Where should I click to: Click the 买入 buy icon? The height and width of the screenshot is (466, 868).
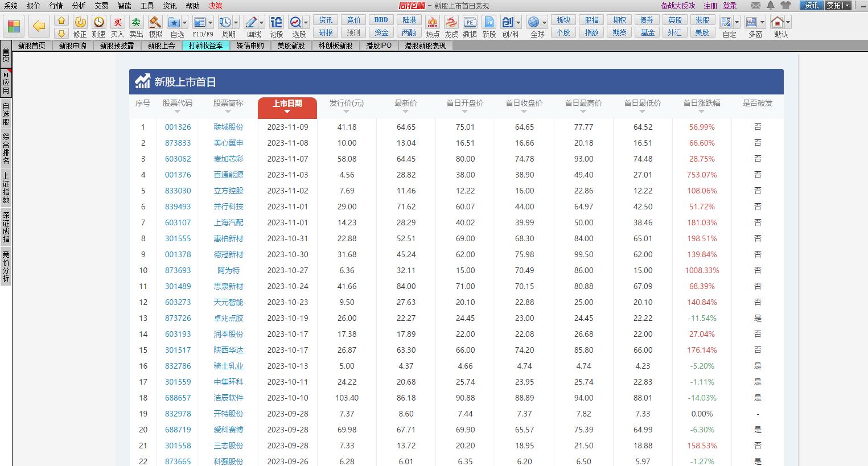coord(118,23)
